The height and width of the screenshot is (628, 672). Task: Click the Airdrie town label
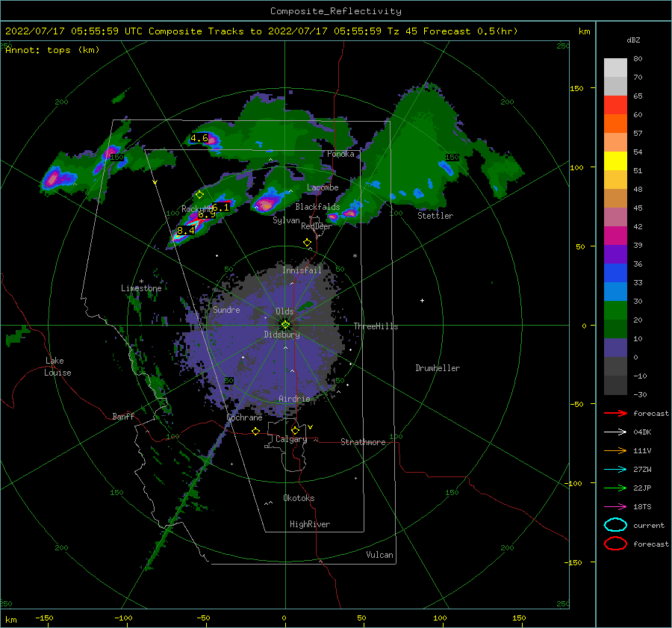tap(294, 399)
